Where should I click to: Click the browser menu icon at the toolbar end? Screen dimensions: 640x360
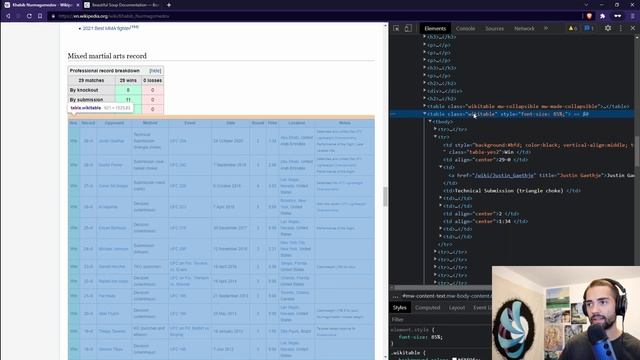(x=633, y=16)
